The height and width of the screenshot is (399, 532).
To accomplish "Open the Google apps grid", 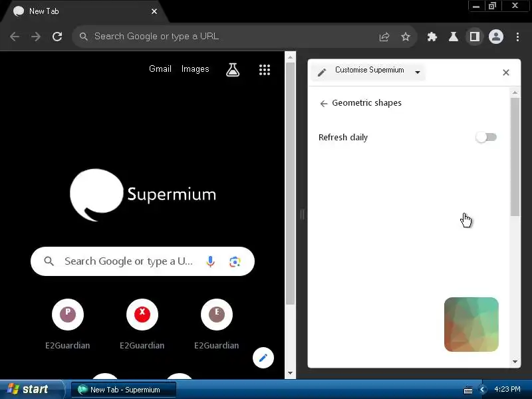I will (x=265, y=70).
